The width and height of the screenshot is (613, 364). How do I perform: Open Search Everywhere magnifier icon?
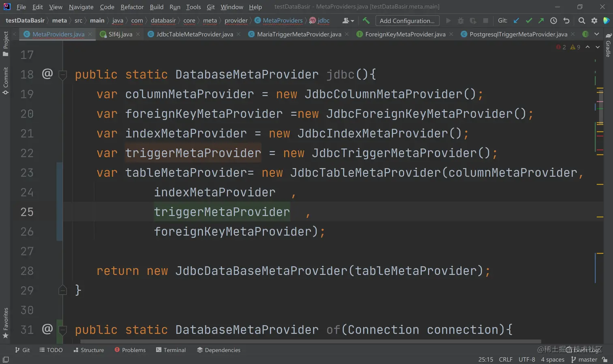tap(582, 20)
